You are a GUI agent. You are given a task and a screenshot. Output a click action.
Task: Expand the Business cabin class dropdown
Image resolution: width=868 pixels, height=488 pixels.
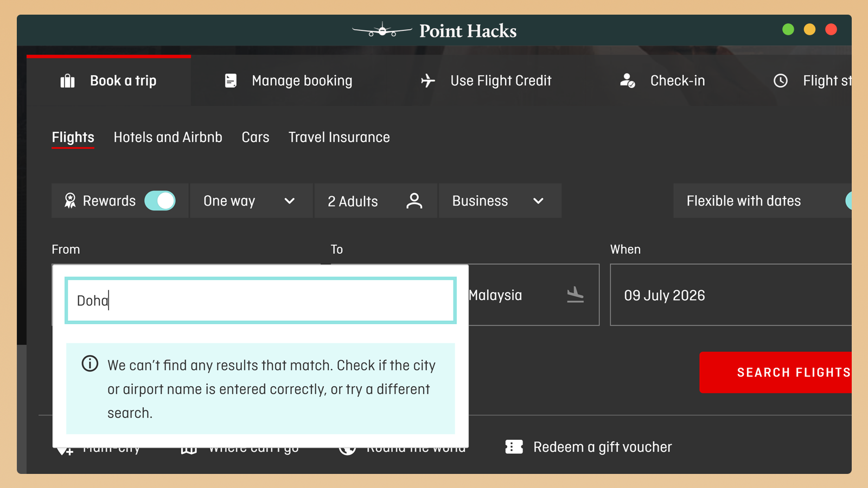point(499,201)
